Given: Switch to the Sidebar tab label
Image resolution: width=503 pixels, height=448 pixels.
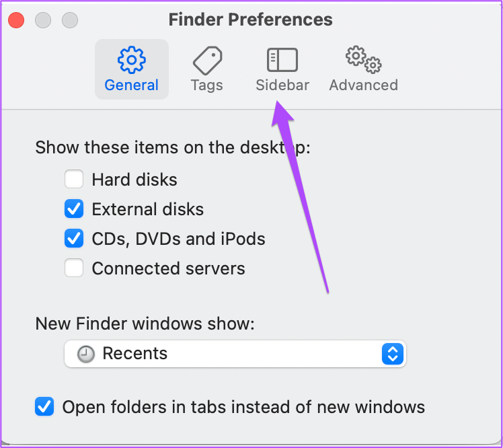Looking at the screenshot, I should [x=282, y=85].
